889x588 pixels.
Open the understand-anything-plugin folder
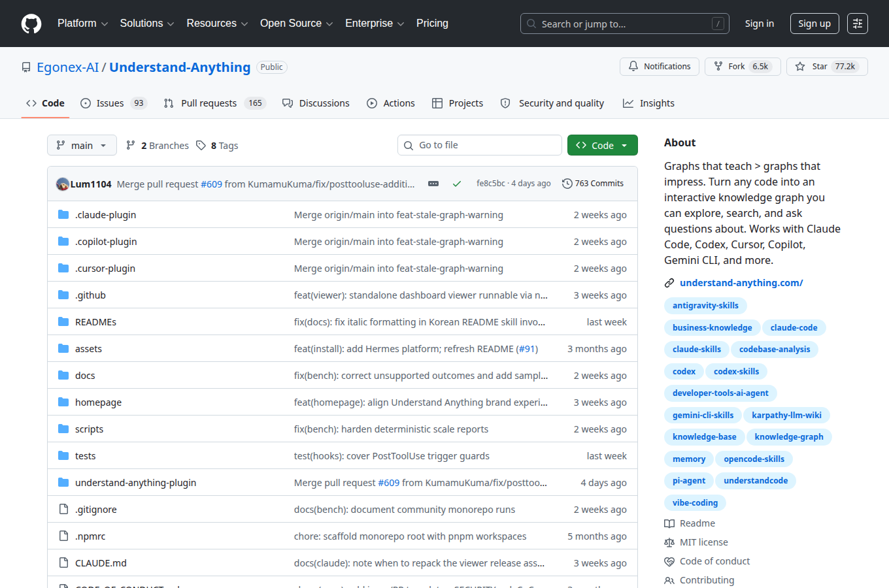pos(135,482)
